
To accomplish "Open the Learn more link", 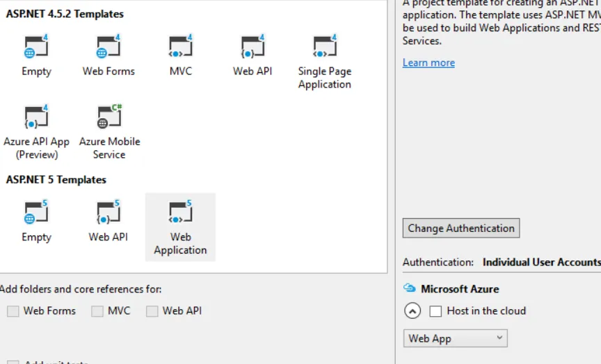I will (x=428, y=63).
